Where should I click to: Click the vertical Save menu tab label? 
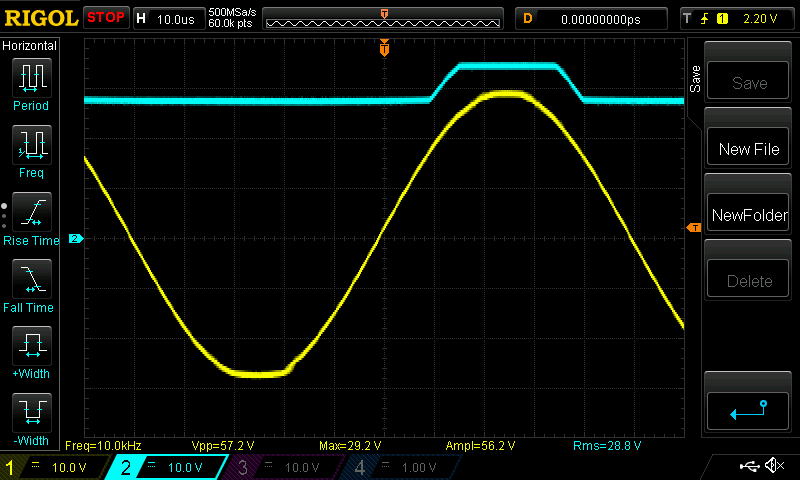(695, 79)
